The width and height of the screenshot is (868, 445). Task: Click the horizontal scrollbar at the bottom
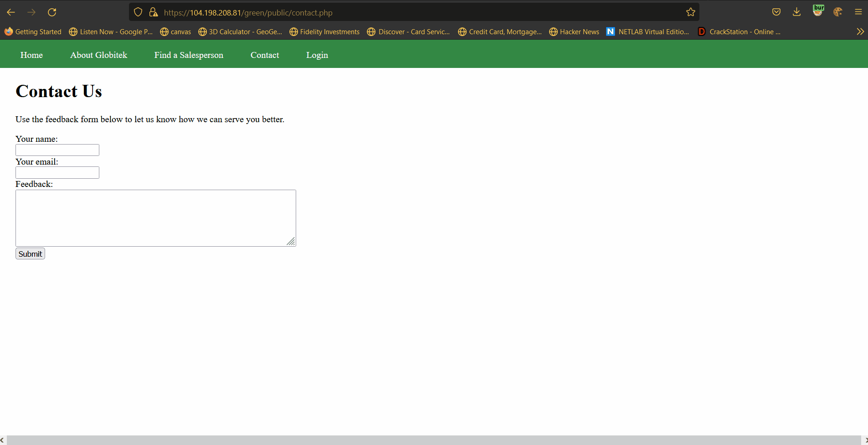(434, 440)
